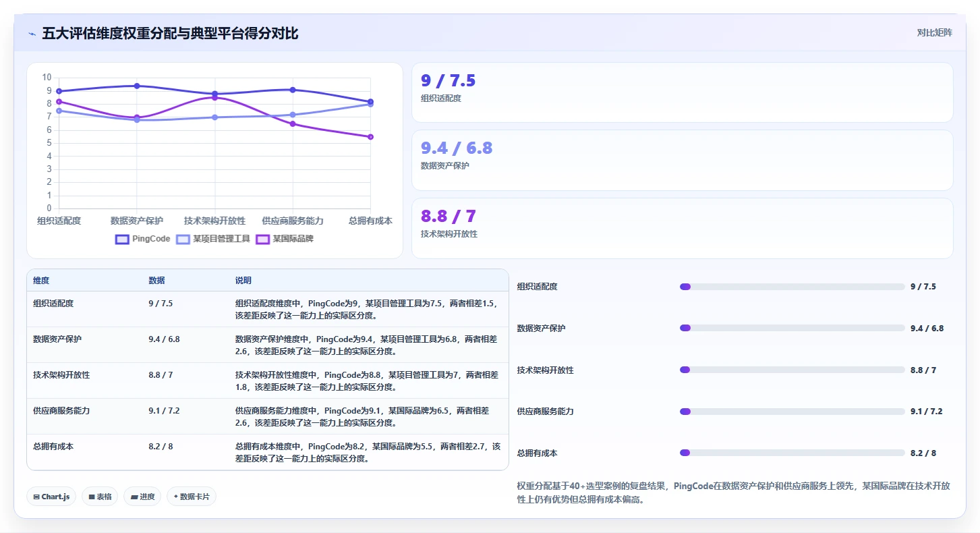This screenshot has height=533, width=980.
Task: Click the 8.8 / 7 table cell
Action: 161,375
